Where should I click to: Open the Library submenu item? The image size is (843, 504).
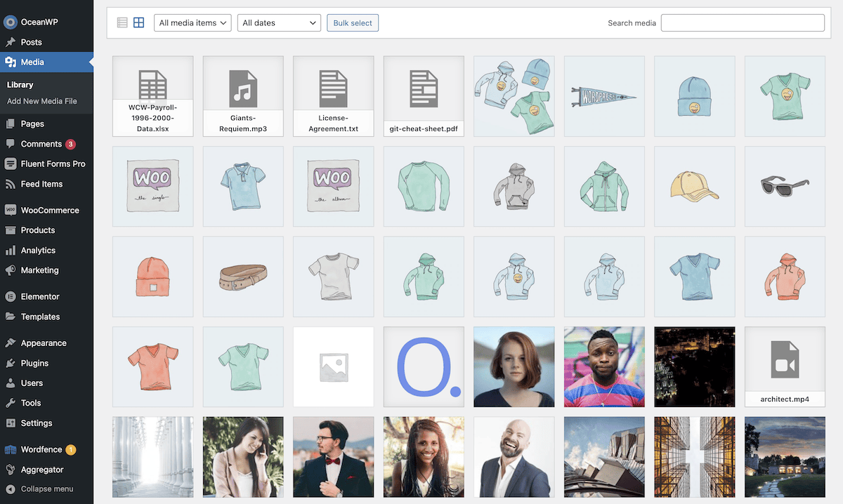[x=20, y=85]
